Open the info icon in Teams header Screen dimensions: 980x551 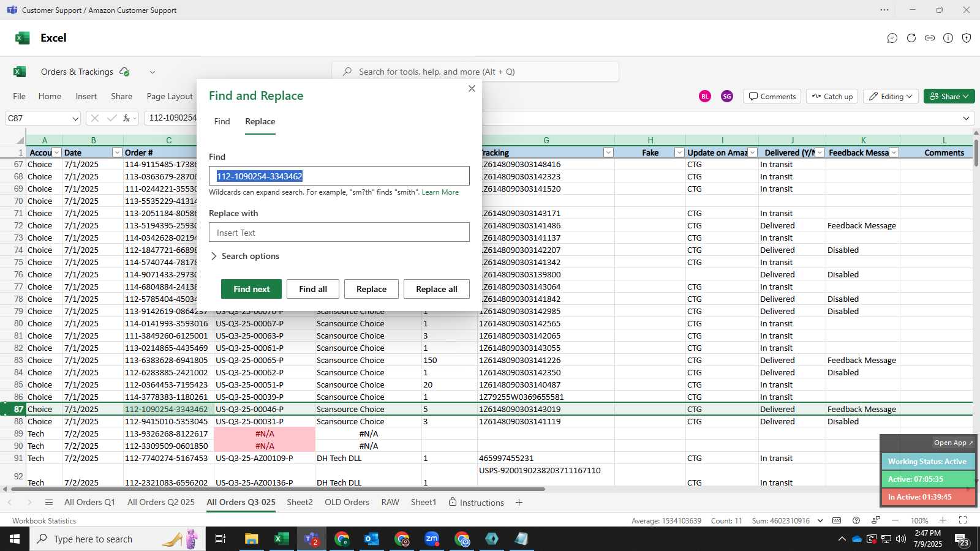point(948,38)
